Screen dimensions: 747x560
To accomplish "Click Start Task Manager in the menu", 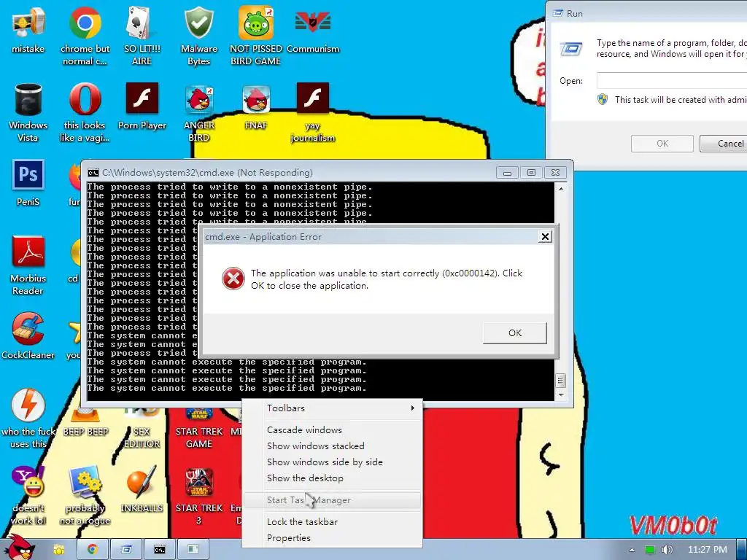I will click(x=333, y=500).
